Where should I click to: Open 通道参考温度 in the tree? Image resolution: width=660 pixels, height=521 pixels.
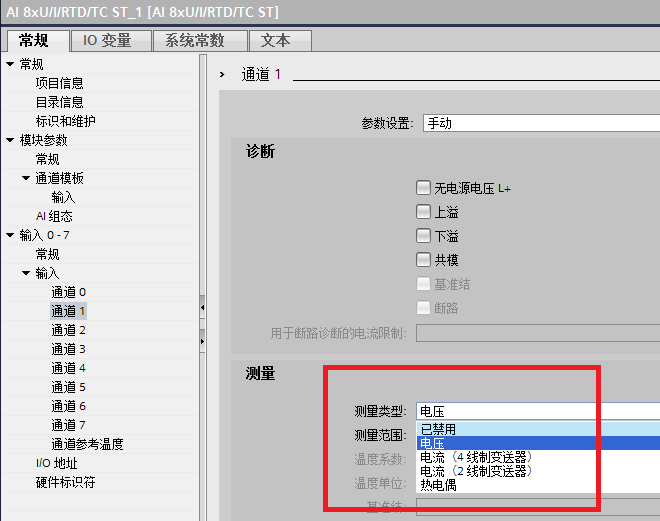[87, 444]
